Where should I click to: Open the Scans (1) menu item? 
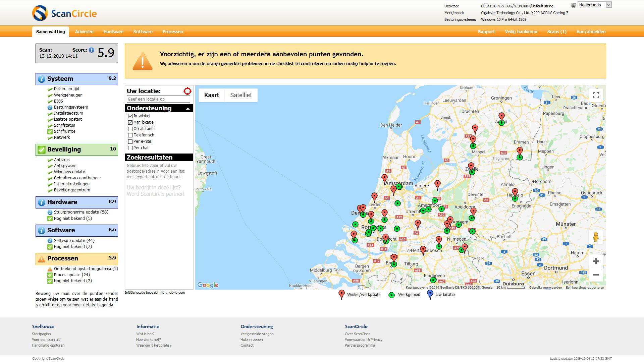tap(556, 32)
